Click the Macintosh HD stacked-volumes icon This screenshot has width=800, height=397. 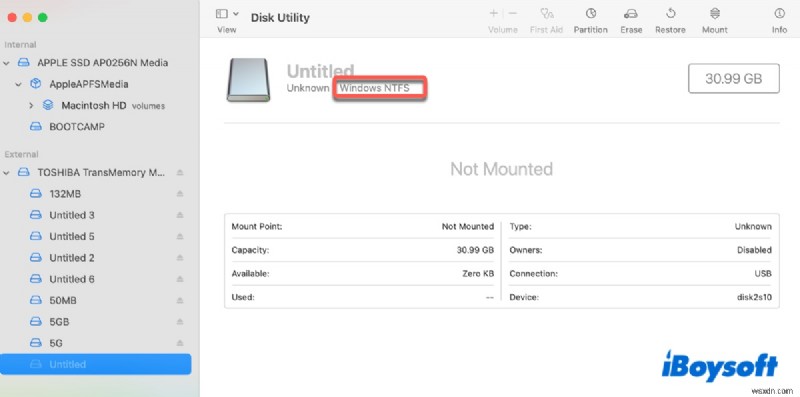click(48, 105)
